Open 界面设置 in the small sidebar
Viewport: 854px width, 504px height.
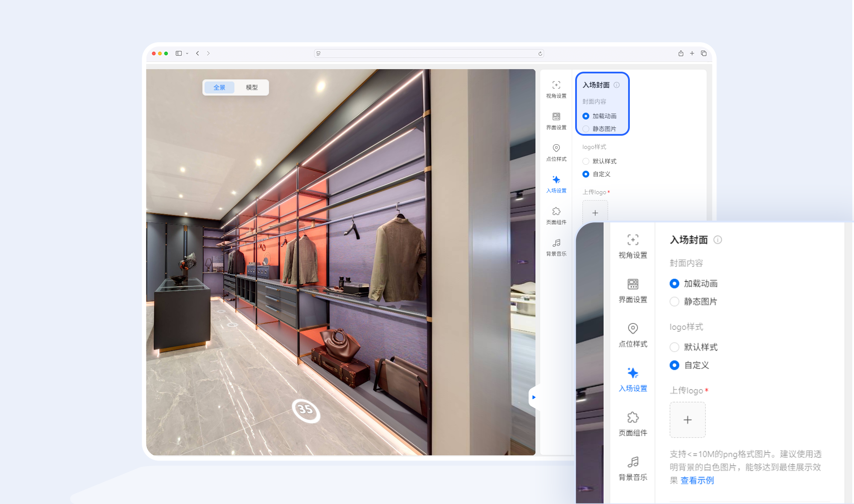click(556, 121)
